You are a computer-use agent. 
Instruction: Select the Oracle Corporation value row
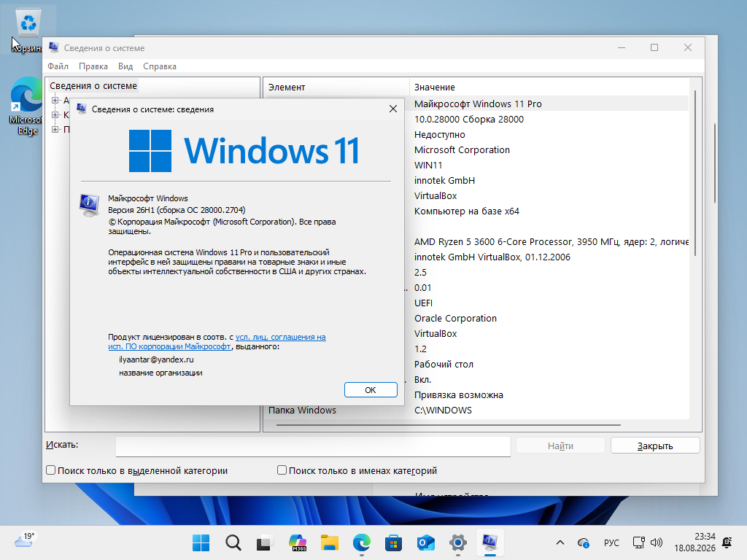[x=455, y=318]
